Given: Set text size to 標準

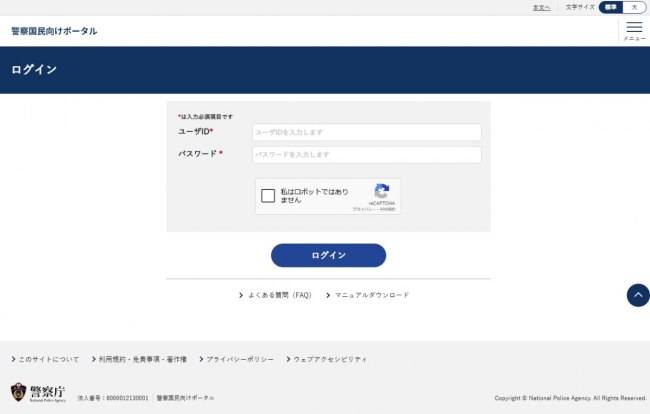Looking at the screenshot, I should (610, 7).
